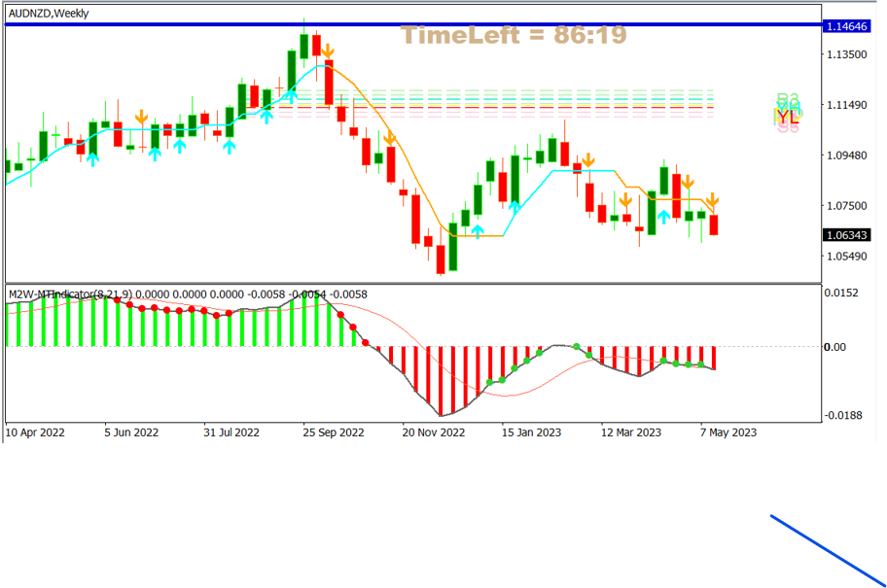Viewport: 887px width, 588px height.
Task: Select the orange arrow above the March 2023 candles
Action: pos(627,198)
